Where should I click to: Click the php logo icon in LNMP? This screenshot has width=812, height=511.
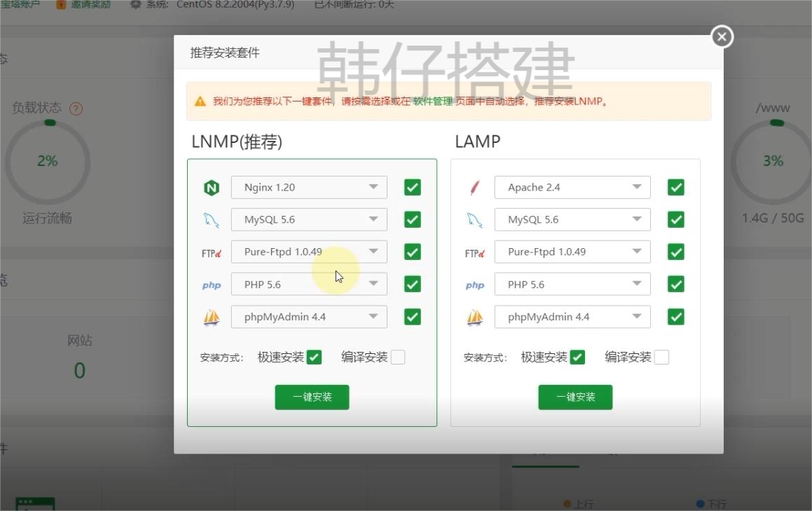(x=212, y=285)
